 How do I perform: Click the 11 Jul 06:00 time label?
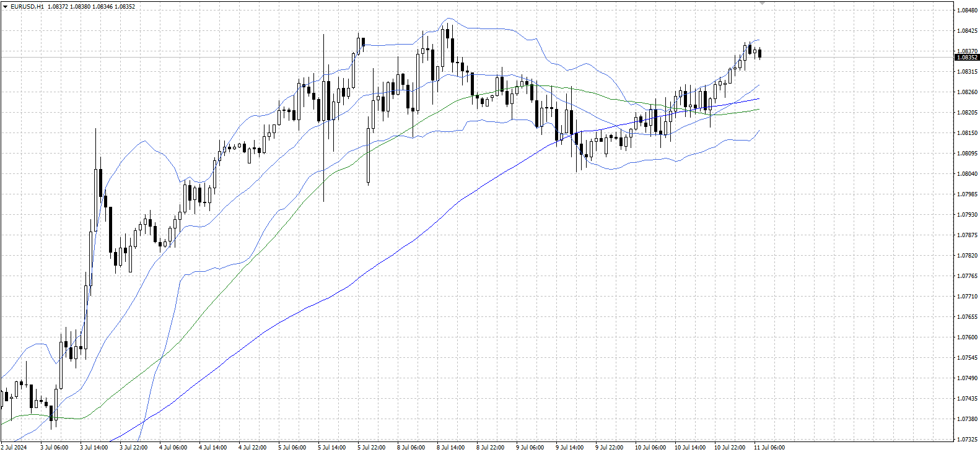tap(769, 447)
